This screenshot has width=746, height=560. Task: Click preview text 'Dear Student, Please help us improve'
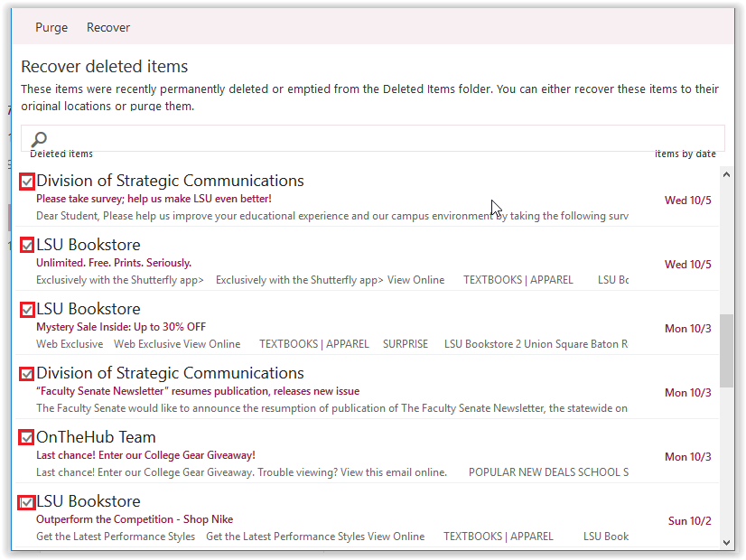click(332, 216)
